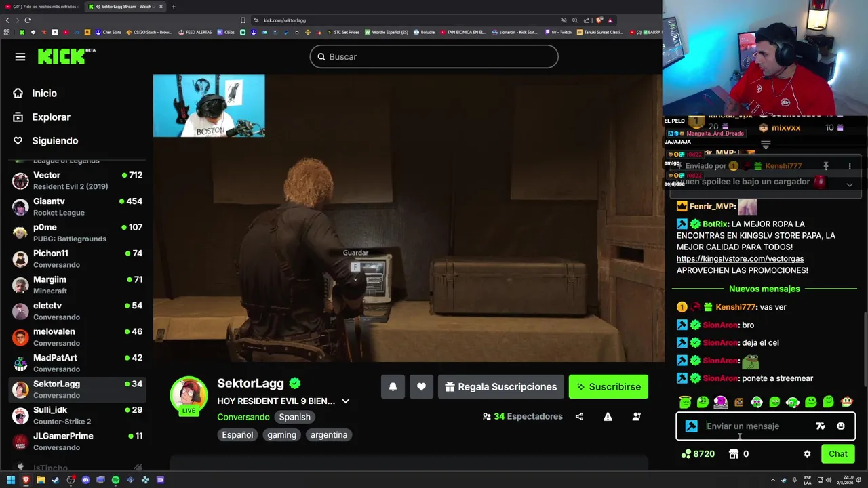Open Siguiendo in sidebar
This screenshot has height=488, width=868.
[x=45, y=141]
